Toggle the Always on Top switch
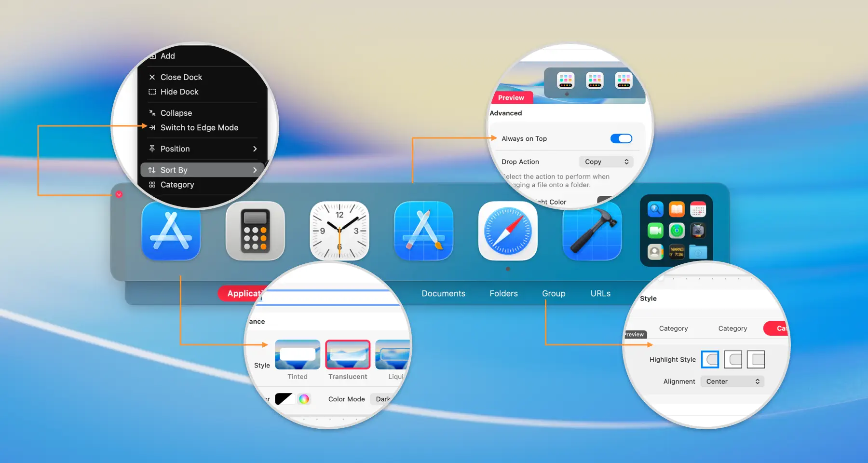This screenshot has height=463, width=868. pyautogui.click(x=621, y=138)
